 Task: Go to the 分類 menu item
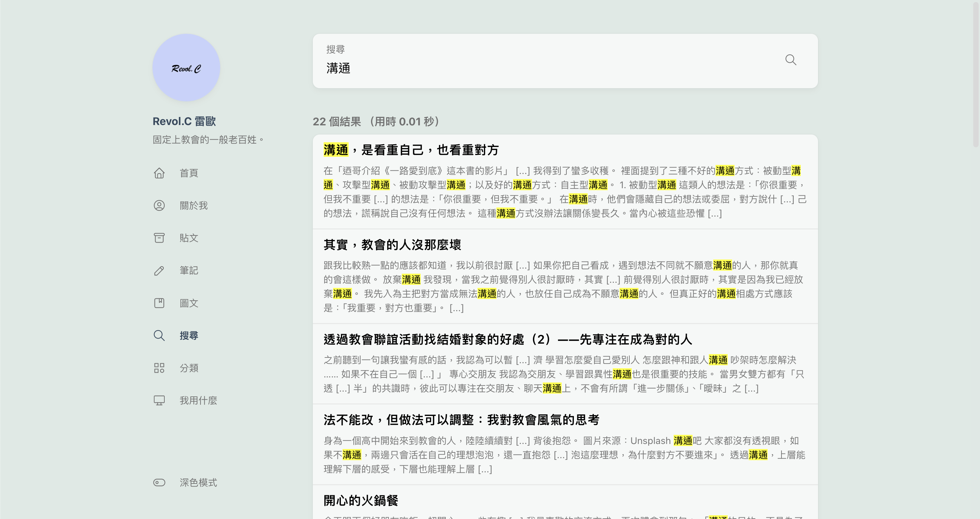(189, 368)
